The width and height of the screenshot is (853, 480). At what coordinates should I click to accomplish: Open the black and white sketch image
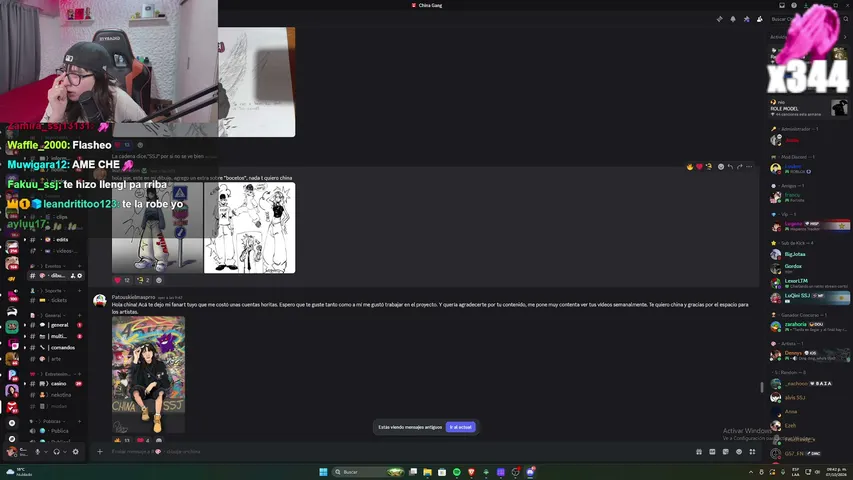[250, 228]
